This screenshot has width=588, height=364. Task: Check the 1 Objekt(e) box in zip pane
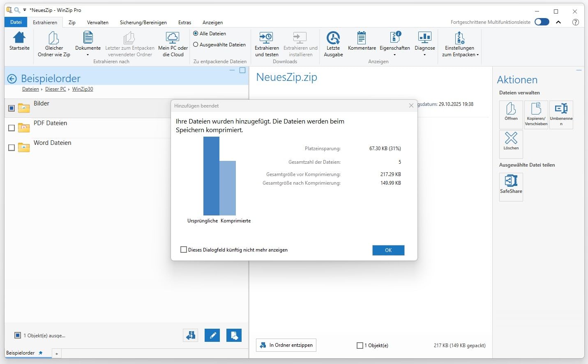point(360,346)
